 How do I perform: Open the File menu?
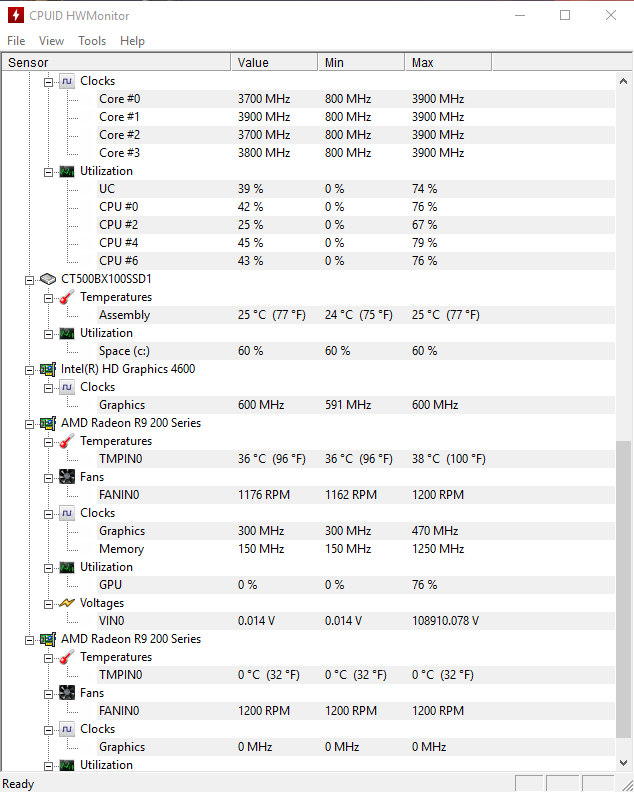16,41
